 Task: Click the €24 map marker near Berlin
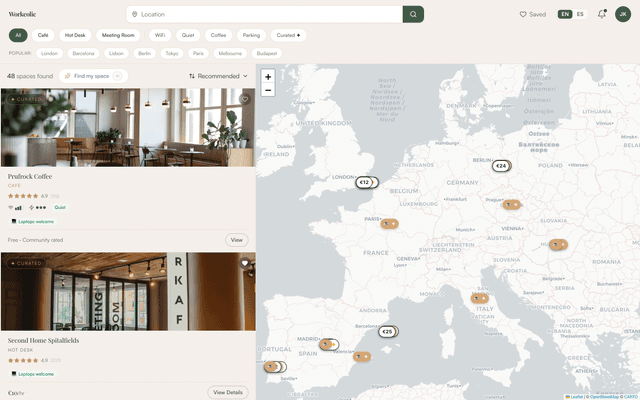tap(501, 166)
